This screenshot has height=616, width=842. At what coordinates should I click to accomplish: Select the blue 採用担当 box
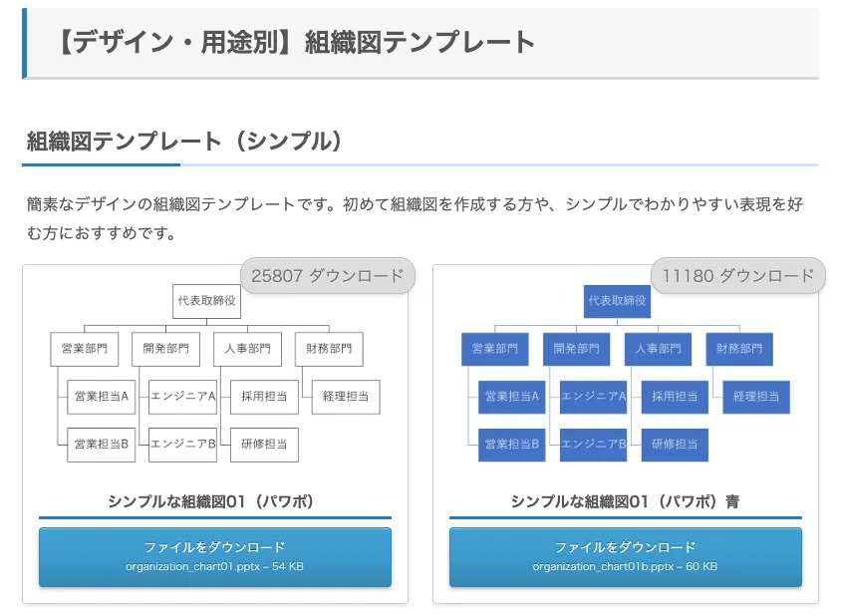click(x=674, y=397)
